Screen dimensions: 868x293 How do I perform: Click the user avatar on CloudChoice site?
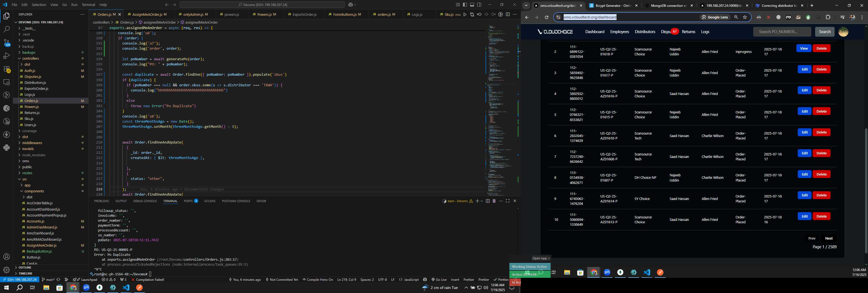[x=843, y=32]
